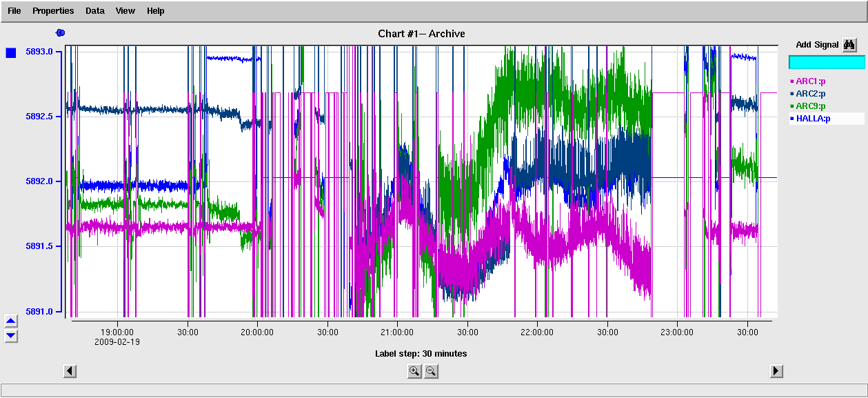Click the binoculars Add Signal search icon
Screen dimensions: 868x398
tap(849, 45)
